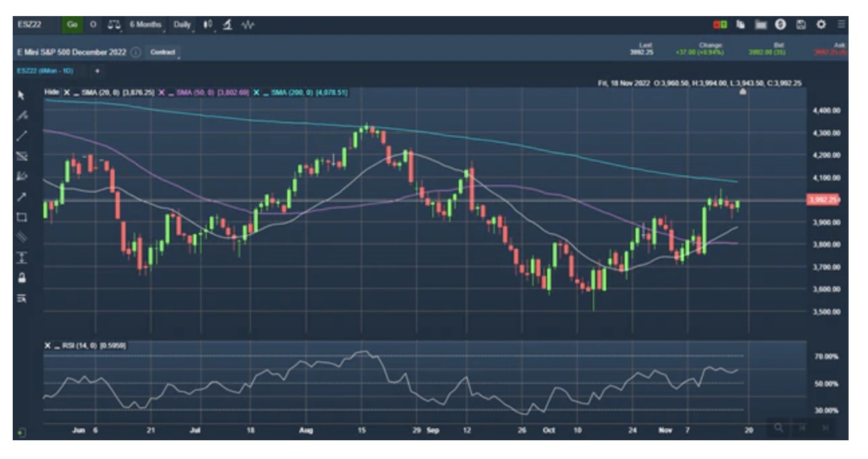Viewport: 868px width, 459px height.
Task: Click the lock drawings padlock icon
Action: click(21, 278)
